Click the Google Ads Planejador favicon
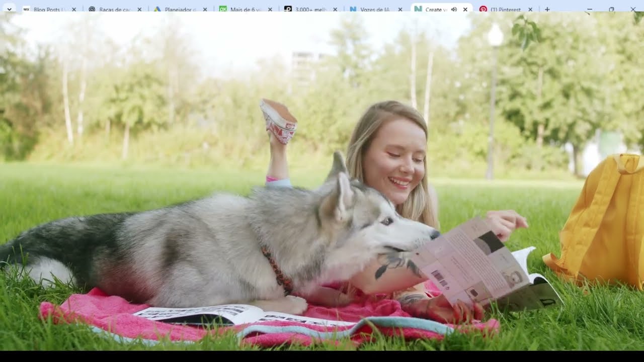This screenshot has width=644, height=362. 157,9
